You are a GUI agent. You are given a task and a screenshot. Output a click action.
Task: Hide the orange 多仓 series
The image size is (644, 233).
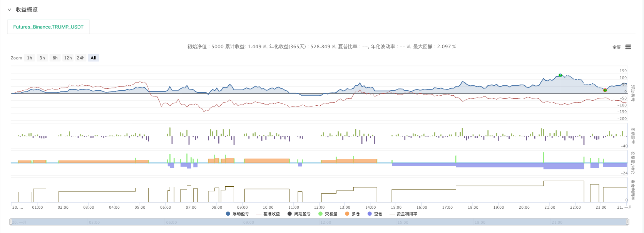[x=353, y=214]
